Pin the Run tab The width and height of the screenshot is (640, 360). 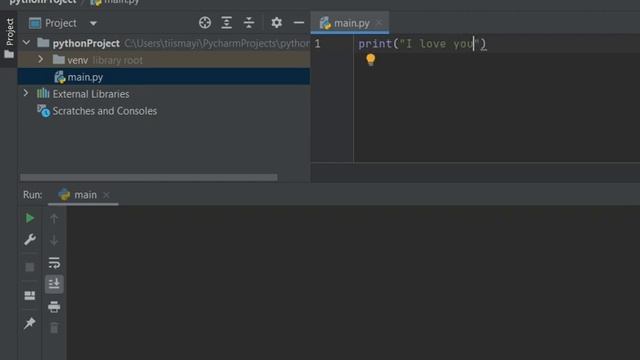[x=30, y=323]
